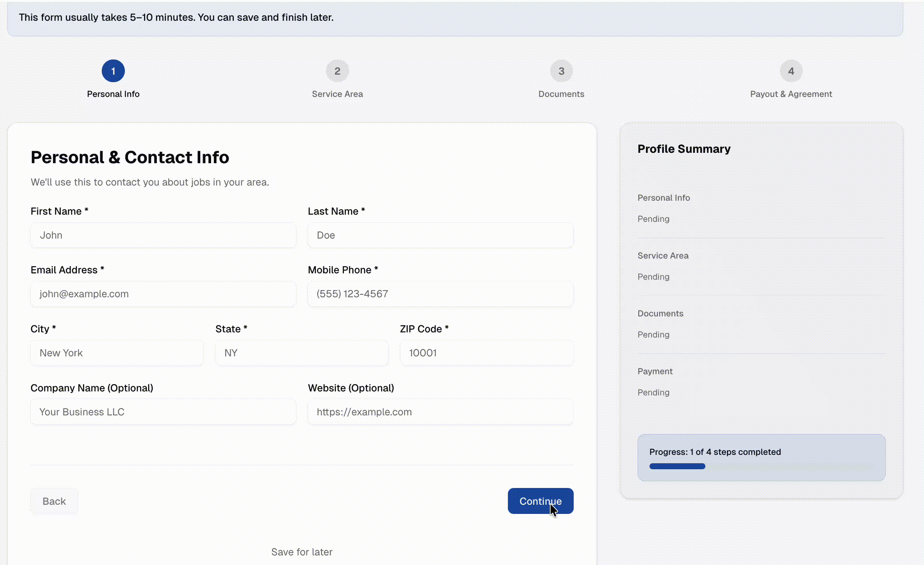Click the Personal Info step label
The image size is (924, 565).
113,94
